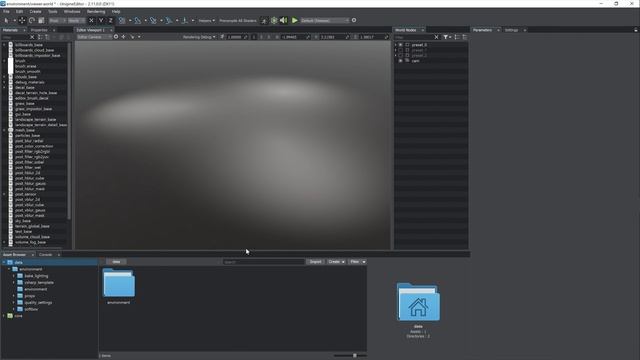Toggle Z axis constraint
This screenshot has width=640, height=360.
[110, 20]
